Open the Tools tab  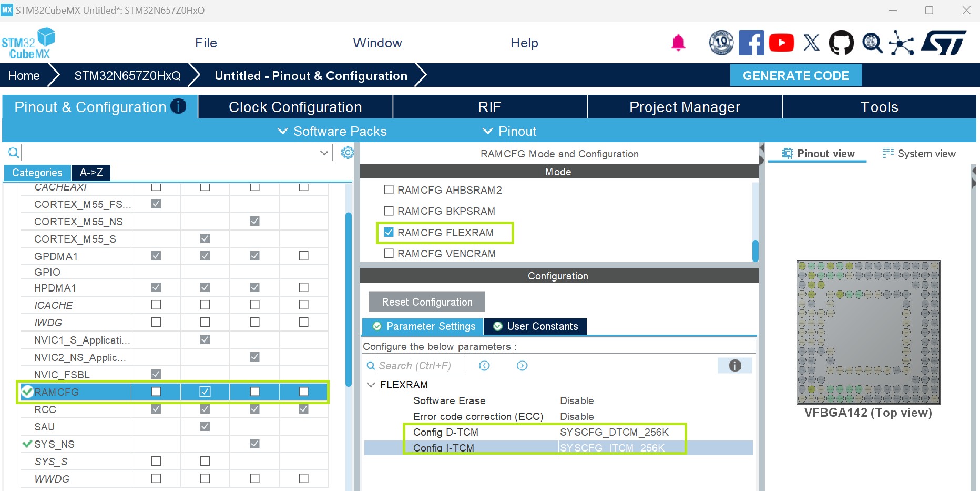879,107
